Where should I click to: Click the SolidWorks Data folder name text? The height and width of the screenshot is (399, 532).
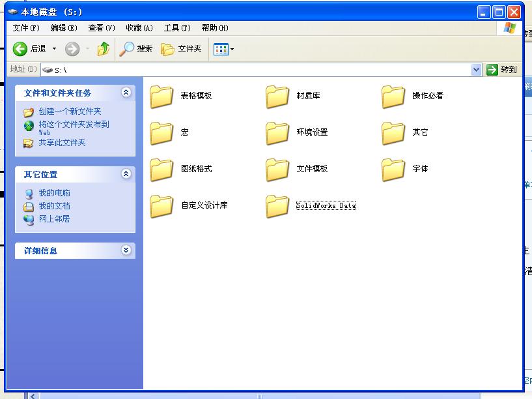pos(326,205)
